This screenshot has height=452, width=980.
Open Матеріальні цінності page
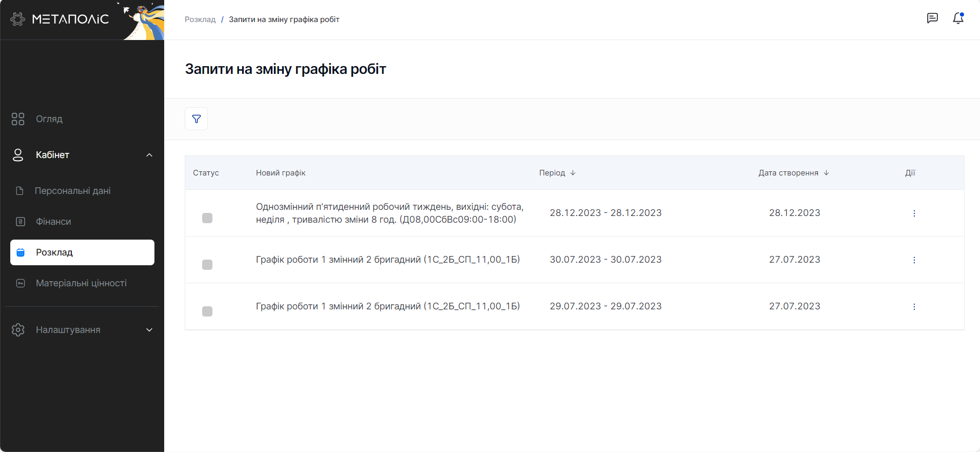[x=82, y=283]
